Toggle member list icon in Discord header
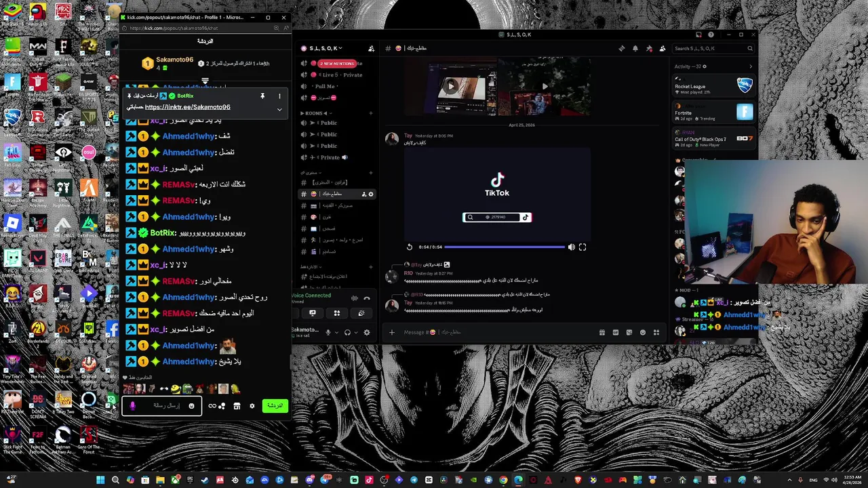 (x=663, y=48)
